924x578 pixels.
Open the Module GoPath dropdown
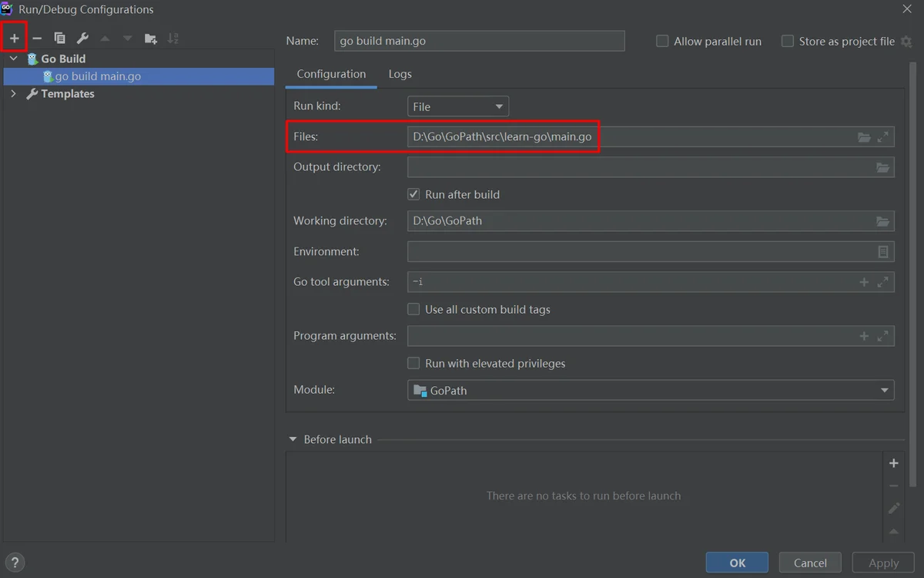click(651, 390)
